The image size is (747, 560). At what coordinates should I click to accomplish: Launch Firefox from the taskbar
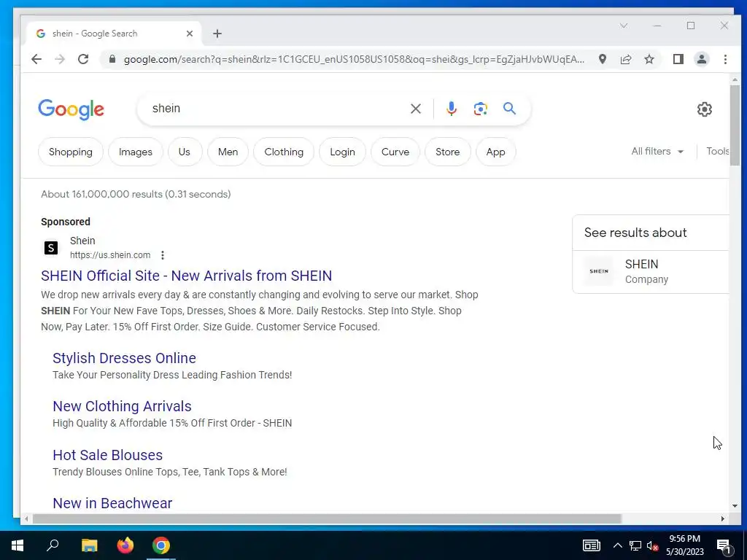click(125, 545)
